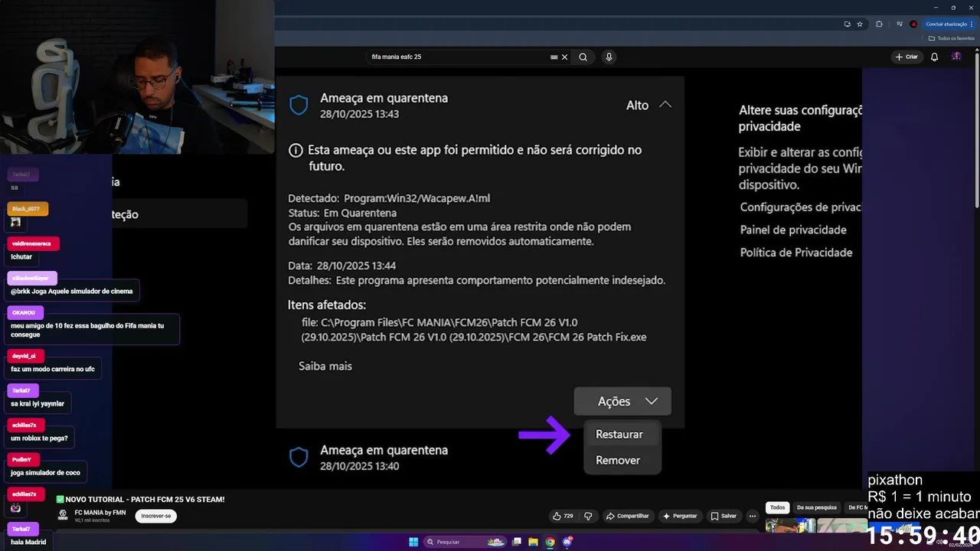Click the browser page vertical scrollbar
The height and width of the screenshot is (551, 980).
coord(976,130)
